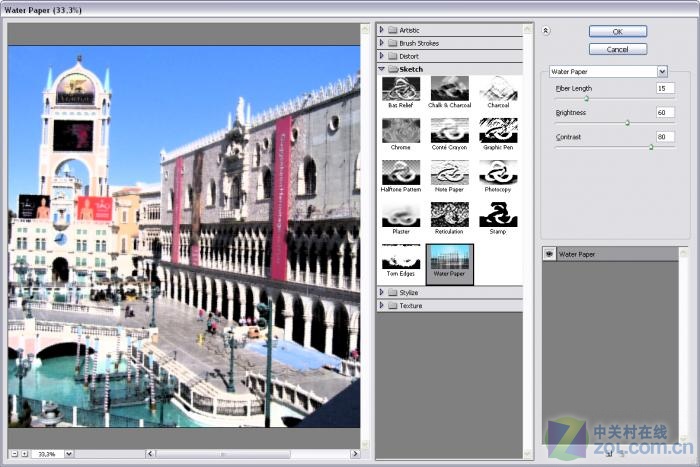
Task: Click the Reticulation filter thumbnail
Action: click(449, 215)
